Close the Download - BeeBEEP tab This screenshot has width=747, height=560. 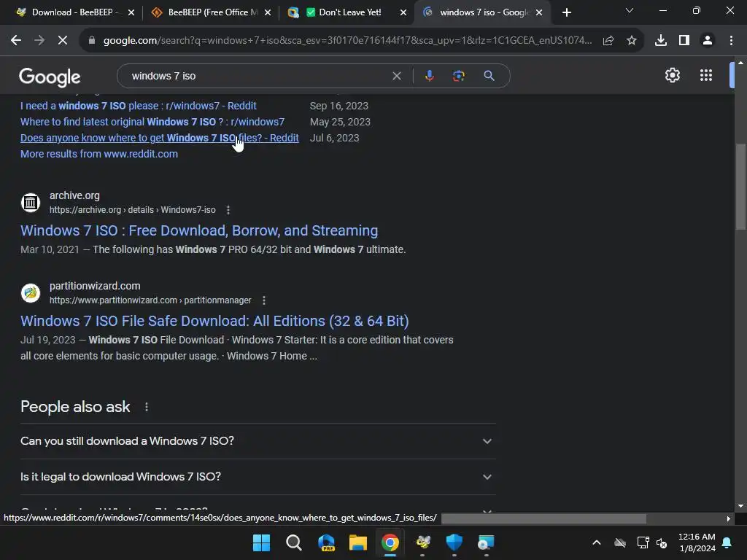(x=131, y=12)
